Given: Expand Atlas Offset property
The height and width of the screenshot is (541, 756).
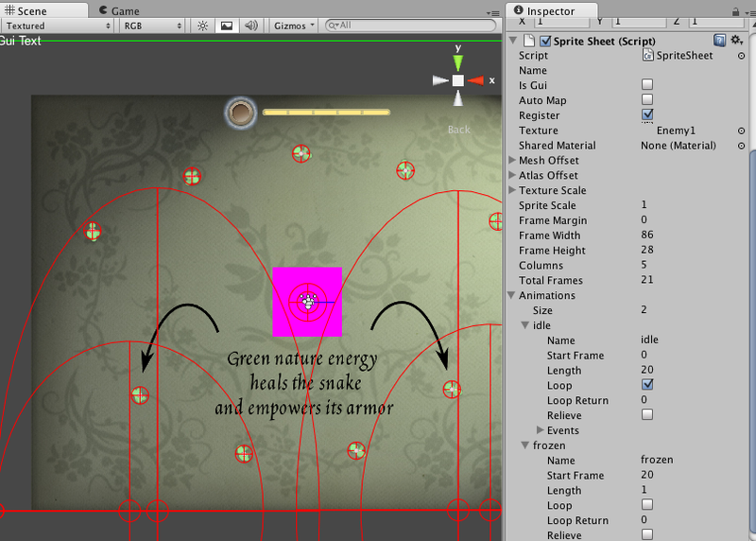Looking at the screenshot, I should click(x=512, y=175).
